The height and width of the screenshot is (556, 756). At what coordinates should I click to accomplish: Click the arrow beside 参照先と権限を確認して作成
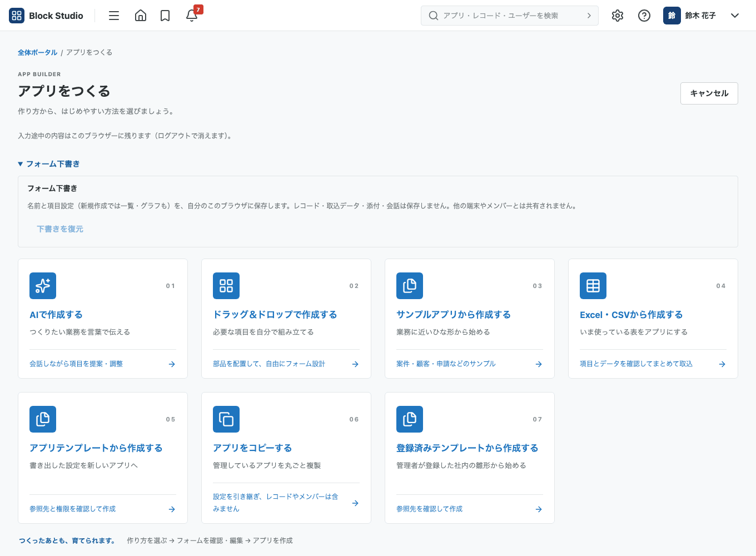(x=172, y=509)
